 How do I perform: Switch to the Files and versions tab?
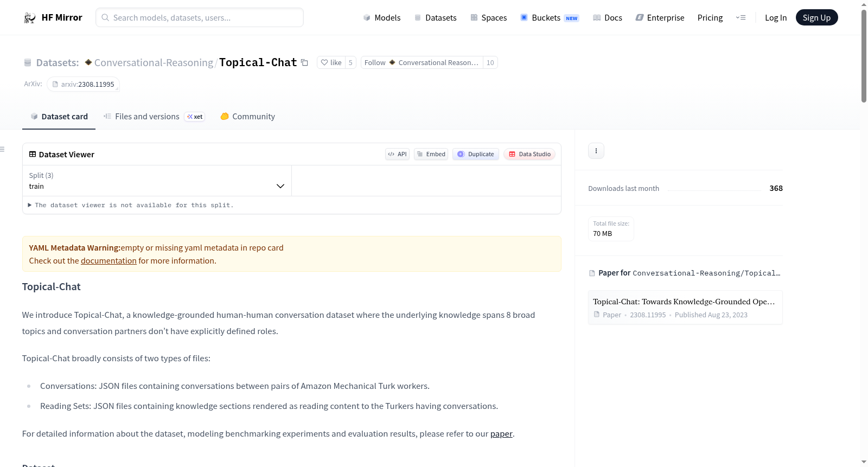pyautogui.click(x=154, y=117)
